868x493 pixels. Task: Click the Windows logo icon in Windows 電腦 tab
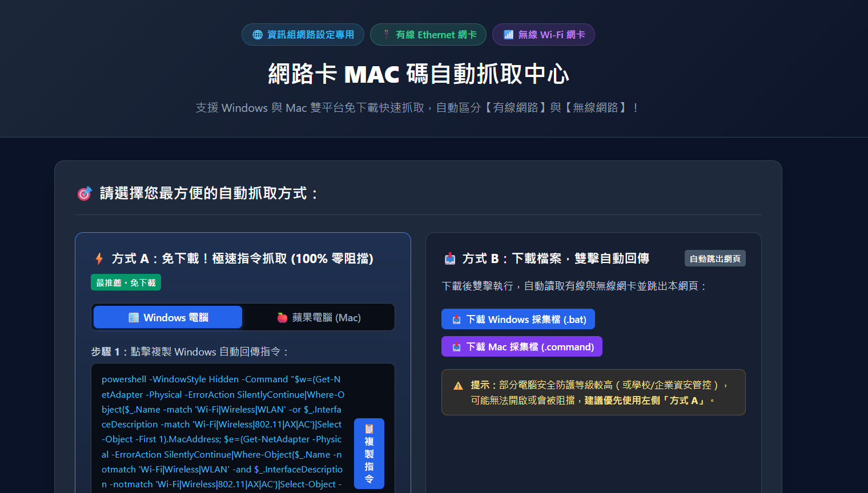(134, 318)
